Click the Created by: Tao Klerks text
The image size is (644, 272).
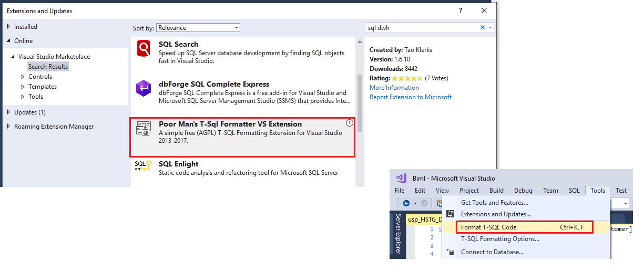click(401, 50)
